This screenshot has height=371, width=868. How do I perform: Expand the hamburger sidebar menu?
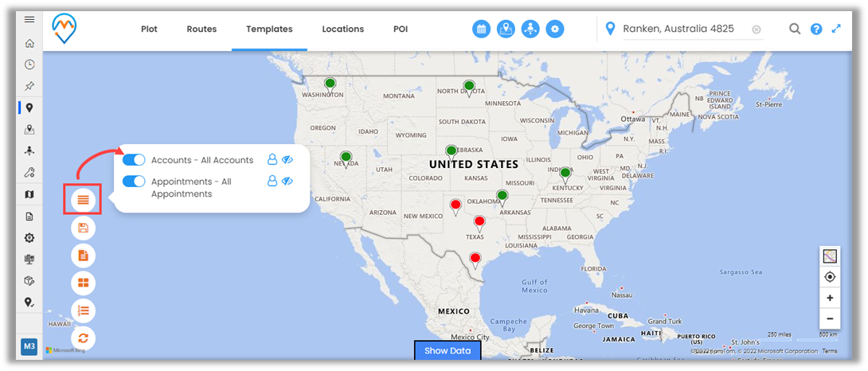tap(29, 19)
